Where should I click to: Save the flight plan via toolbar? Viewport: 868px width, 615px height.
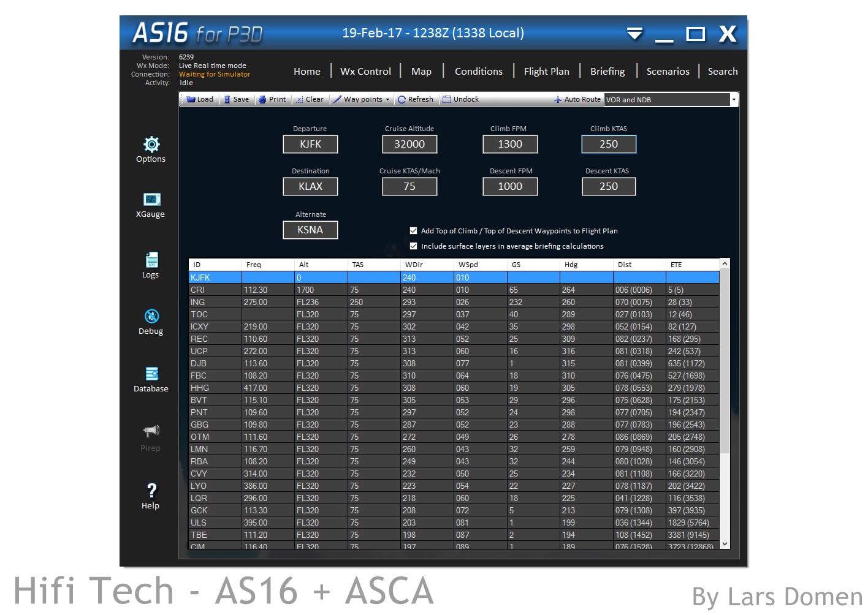236,99
